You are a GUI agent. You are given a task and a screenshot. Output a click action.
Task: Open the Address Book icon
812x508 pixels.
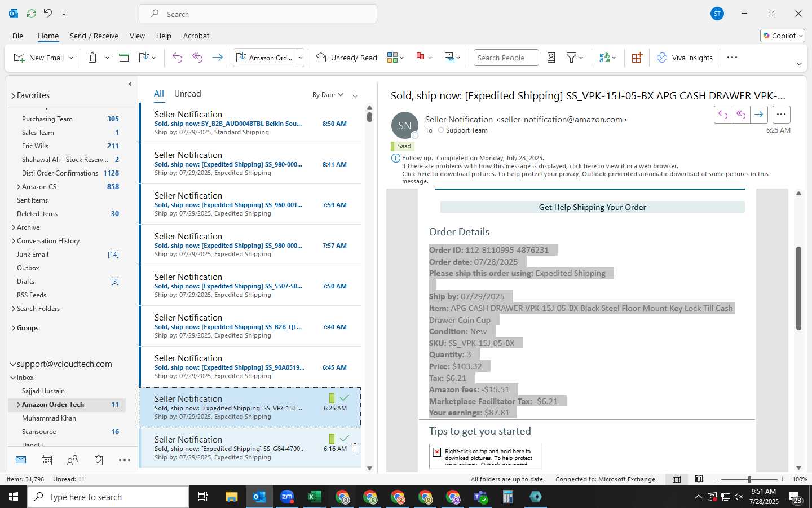[x=551, y=58]
